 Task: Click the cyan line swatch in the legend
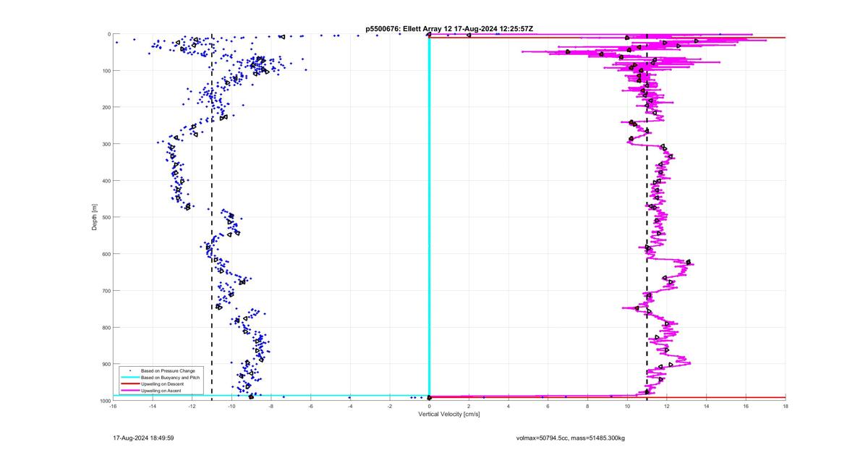129,378
